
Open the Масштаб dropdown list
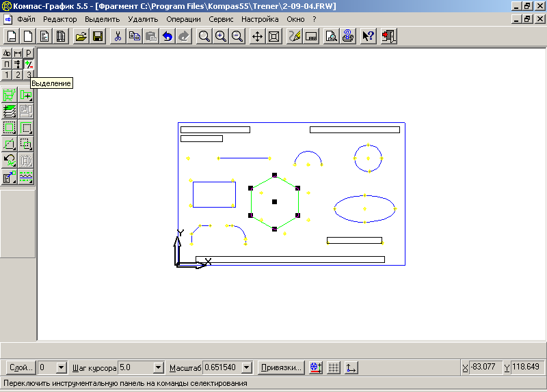point(247,367)
